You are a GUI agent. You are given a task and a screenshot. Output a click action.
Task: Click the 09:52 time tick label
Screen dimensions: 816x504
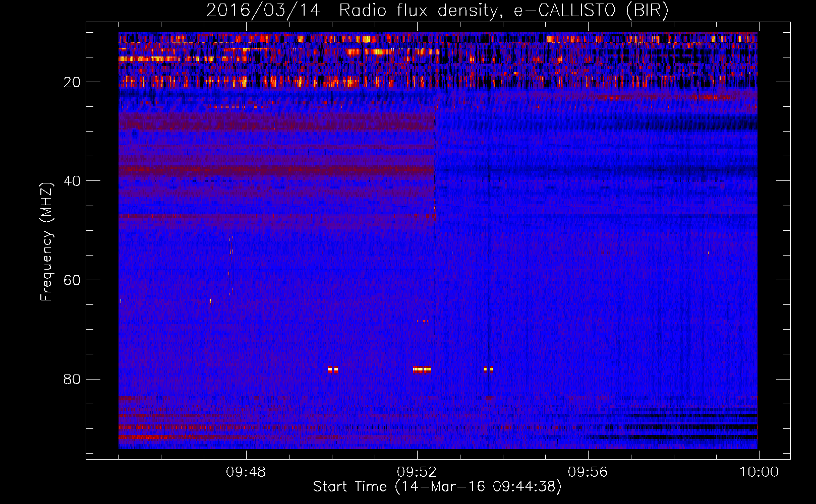click(x=417, y=472)
